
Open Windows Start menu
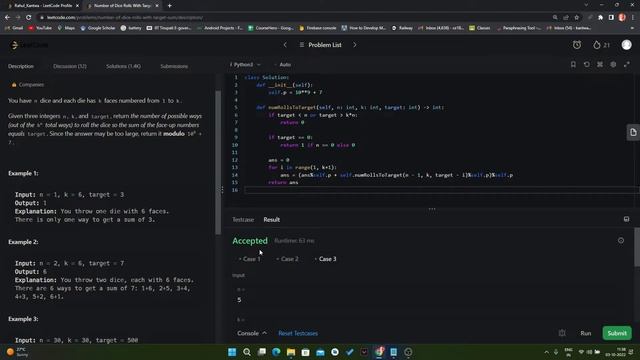232,352
